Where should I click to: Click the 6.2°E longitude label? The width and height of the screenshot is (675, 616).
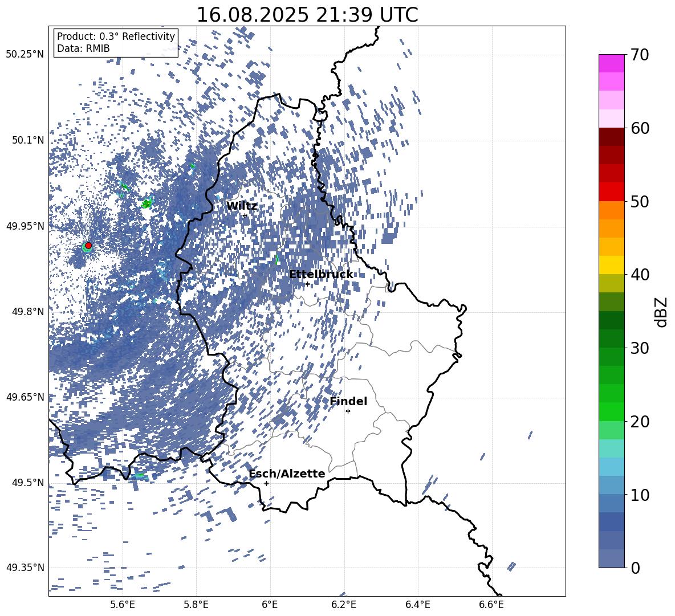[344, 605]
